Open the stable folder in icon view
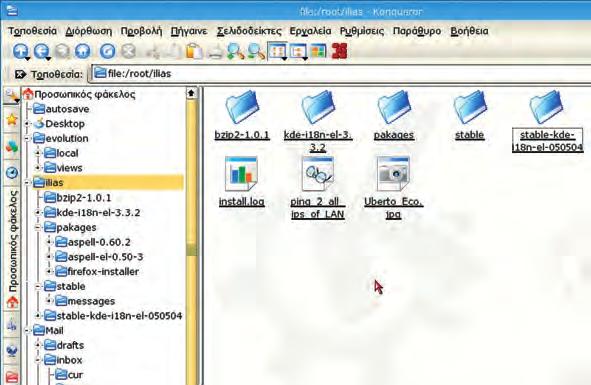 coord(469,115)
